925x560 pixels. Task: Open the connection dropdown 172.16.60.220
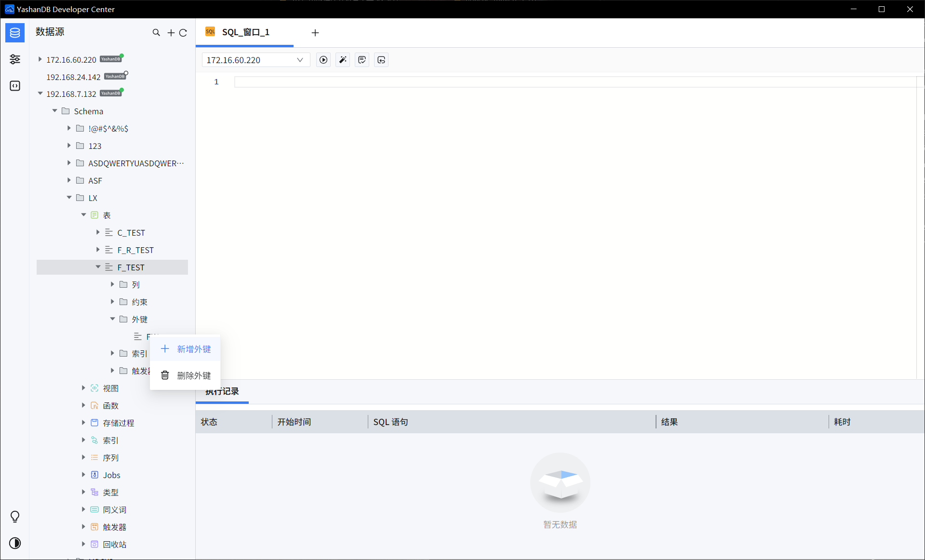pos(255,60)
